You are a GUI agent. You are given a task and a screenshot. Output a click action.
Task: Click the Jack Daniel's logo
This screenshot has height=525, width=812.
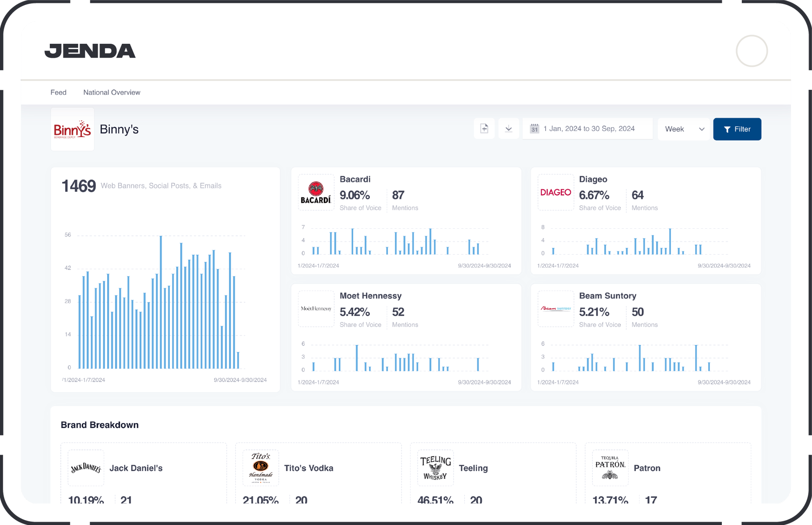click(86, 468)
